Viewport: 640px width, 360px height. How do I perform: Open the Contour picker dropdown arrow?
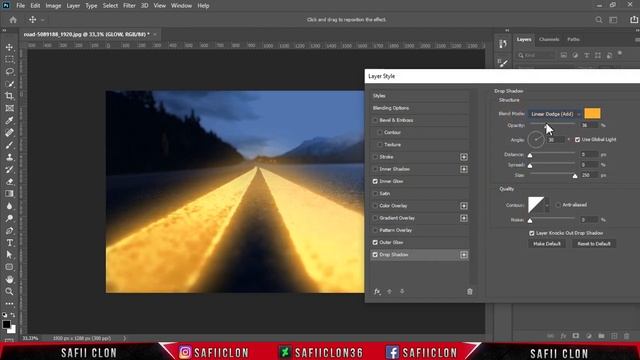[547, 205]
